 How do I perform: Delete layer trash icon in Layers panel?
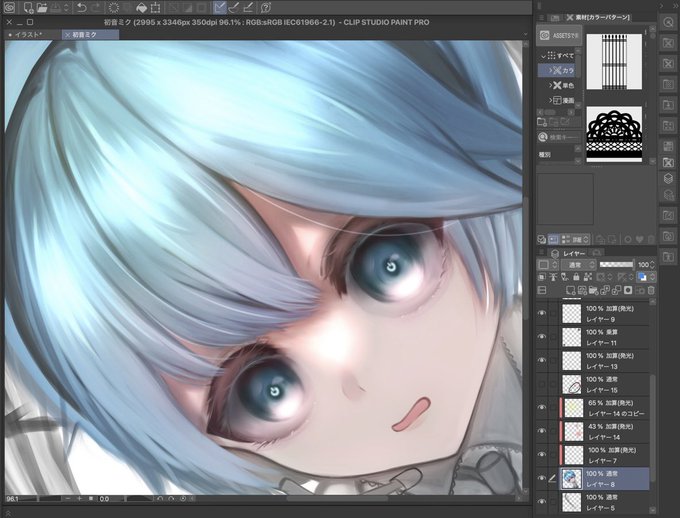pyautogui.click(x=651, y=290)
